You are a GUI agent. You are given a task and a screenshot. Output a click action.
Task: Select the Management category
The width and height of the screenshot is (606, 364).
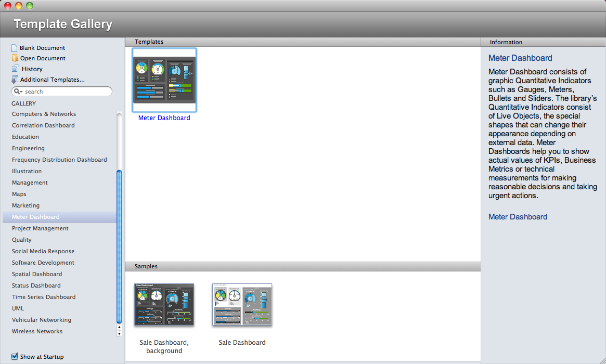(x=30, y=183)
